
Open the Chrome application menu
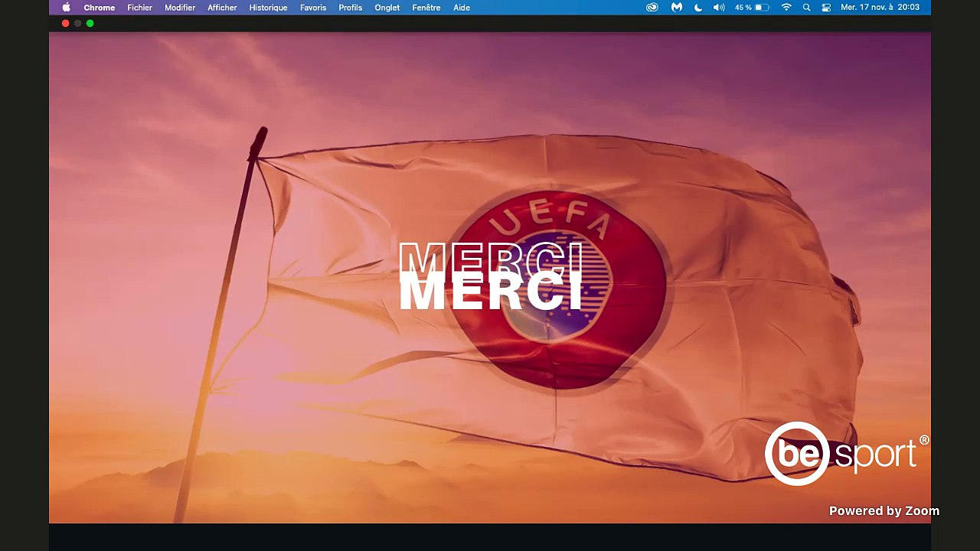click(100, 8)
